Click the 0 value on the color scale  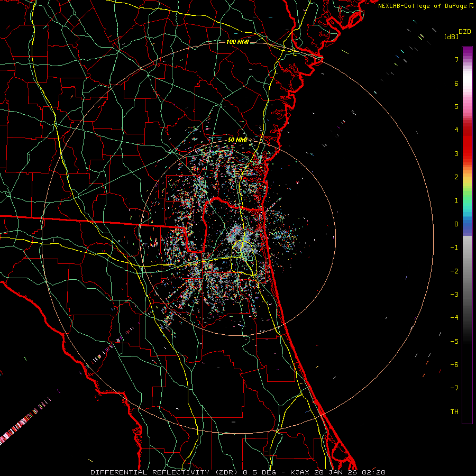click(456, 224)
